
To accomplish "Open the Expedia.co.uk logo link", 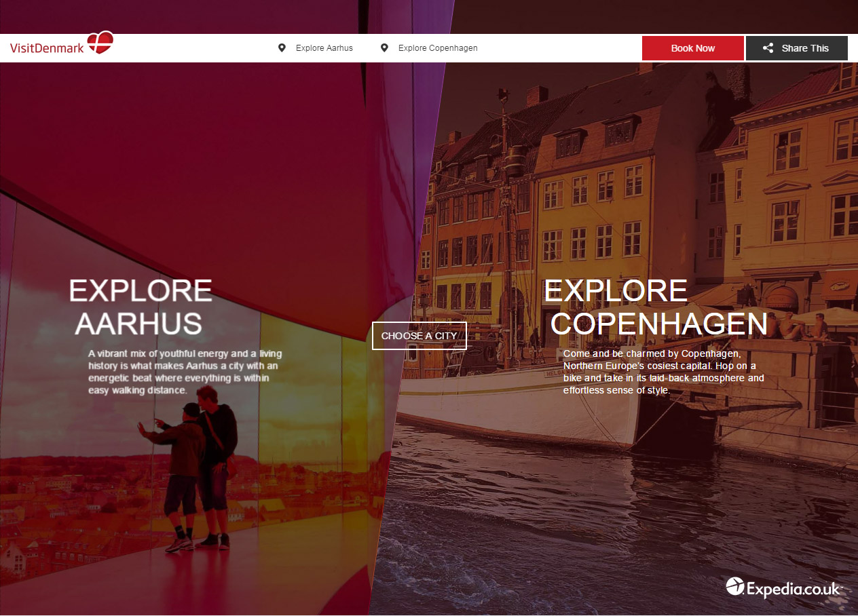I will click(x=783, y=588).
